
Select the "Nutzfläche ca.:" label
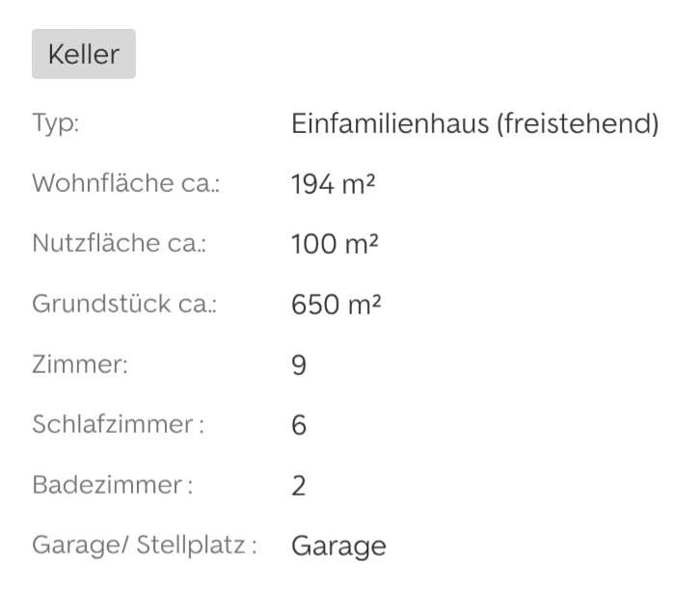120,244
